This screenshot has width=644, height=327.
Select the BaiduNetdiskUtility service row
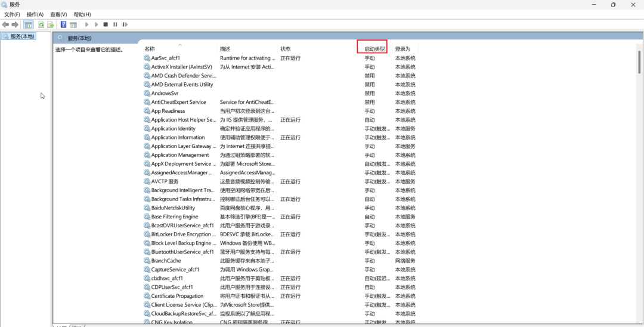pos(173,208)
